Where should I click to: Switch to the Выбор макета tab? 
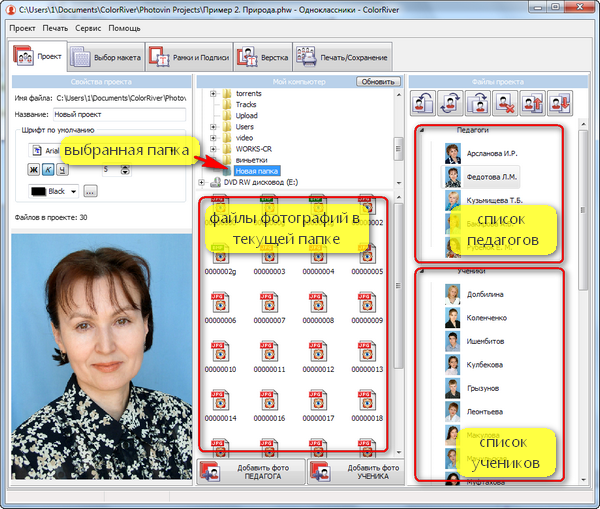tap(106, 57)
